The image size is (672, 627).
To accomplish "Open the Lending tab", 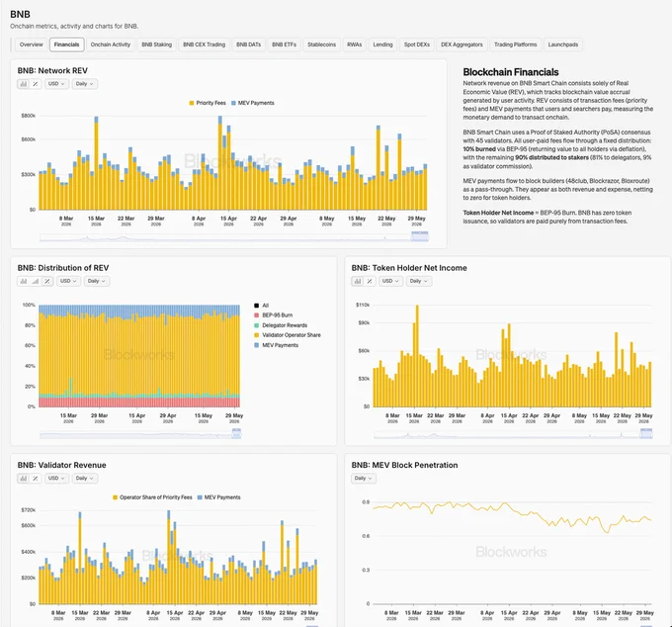I will (x=382, y=45).
